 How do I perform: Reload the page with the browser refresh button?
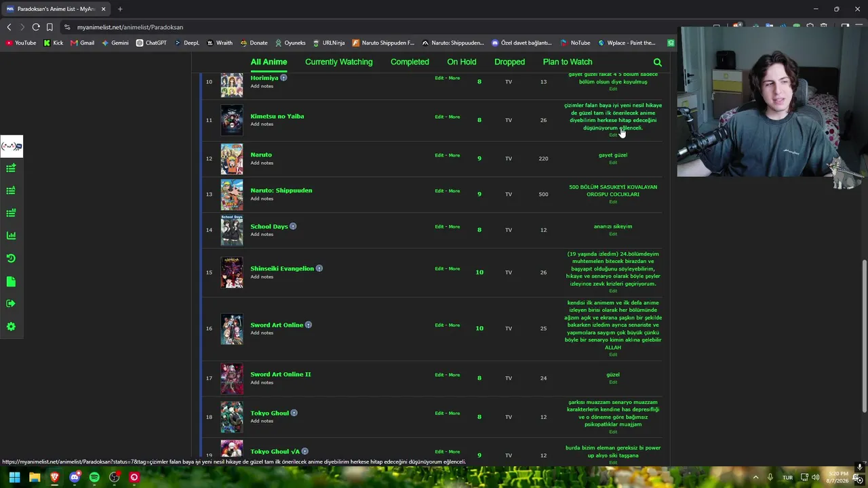(36, 27)
